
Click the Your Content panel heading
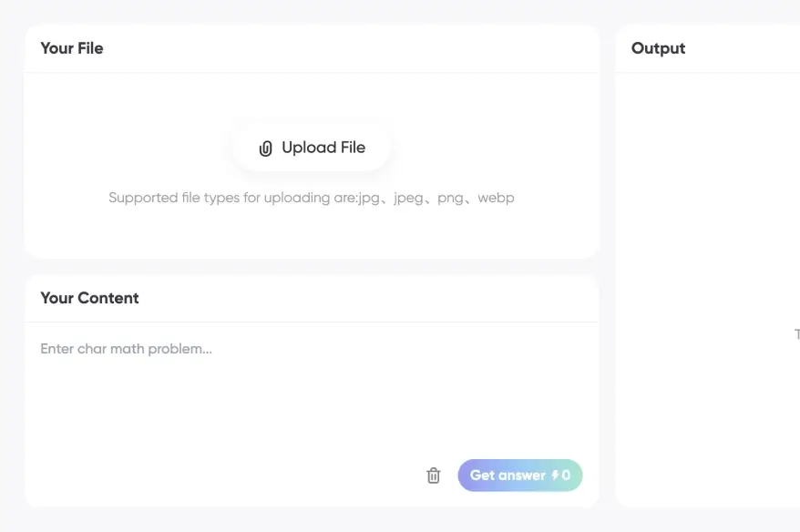coord(89,298)
